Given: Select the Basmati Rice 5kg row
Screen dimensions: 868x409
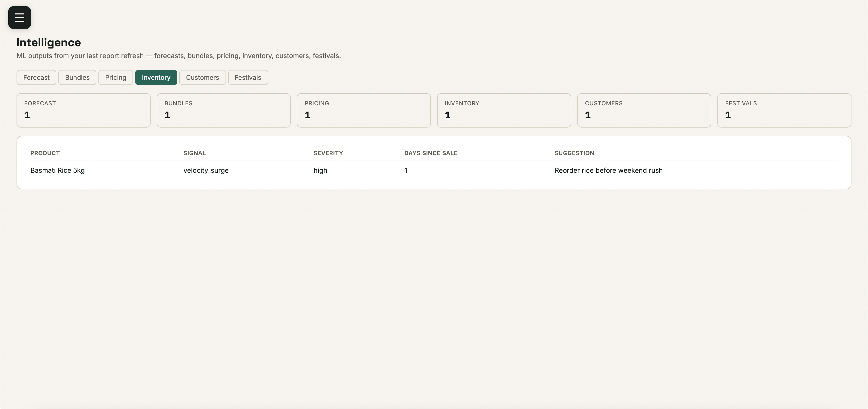Looking at the screenshot, I should coord(434,170).
